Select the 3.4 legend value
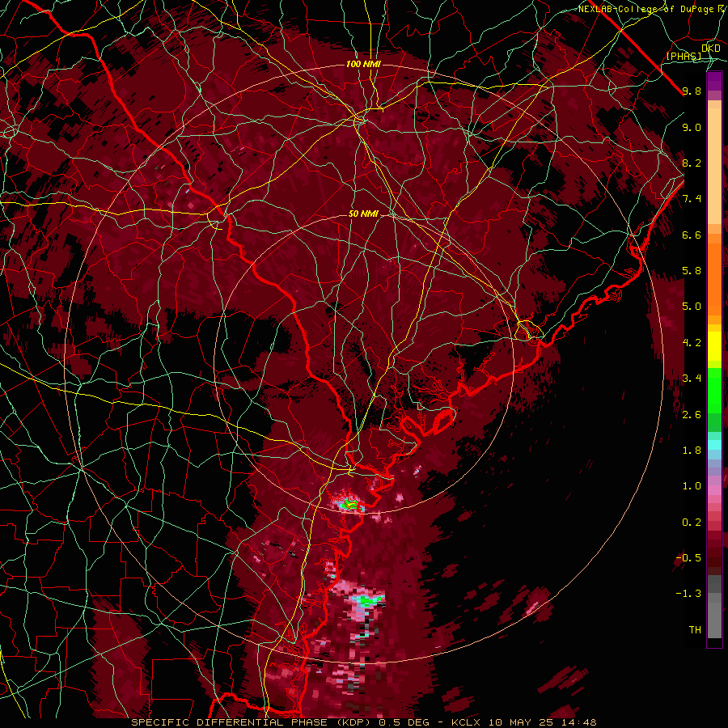Image resolution: width=728 pixels, height=728 pixels. pos(692,379)
